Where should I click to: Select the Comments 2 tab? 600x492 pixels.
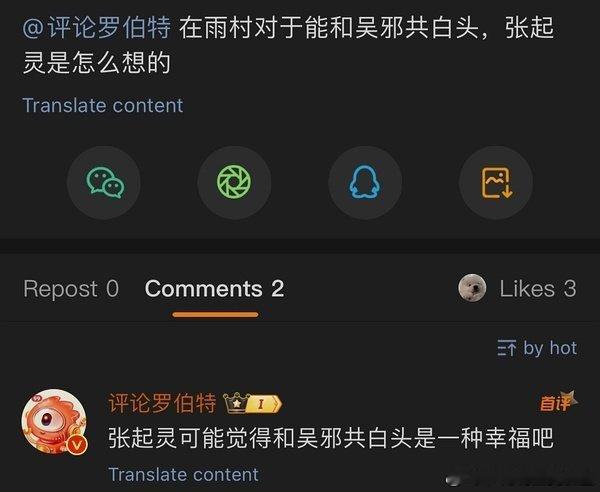(x=214, y=288)
